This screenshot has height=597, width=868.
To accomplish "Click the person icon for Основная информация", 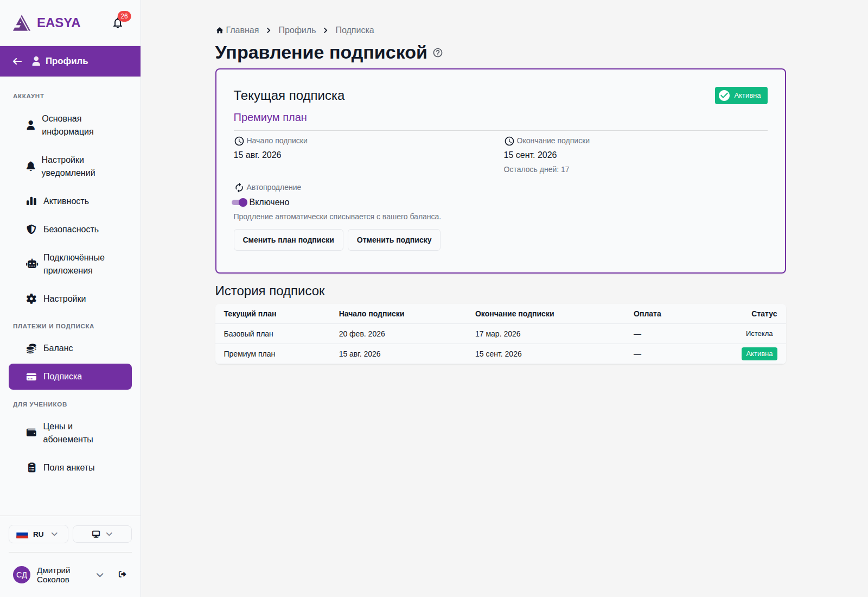I will (x=31, y=125).
